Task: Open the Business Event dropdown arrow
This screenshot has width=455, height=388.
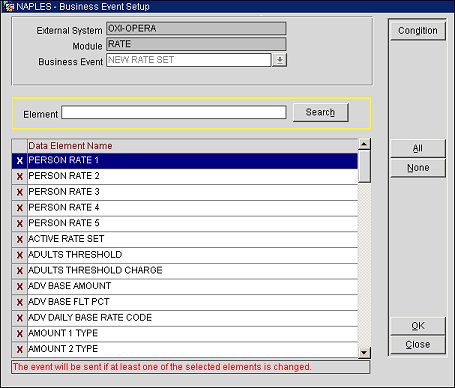Action: [280, 60]
